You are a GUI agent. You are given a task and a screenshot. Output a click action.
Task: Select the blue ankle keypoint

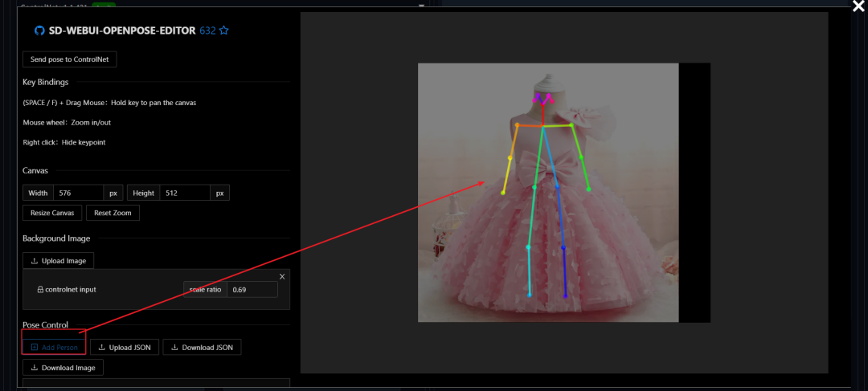pos(565,296)
